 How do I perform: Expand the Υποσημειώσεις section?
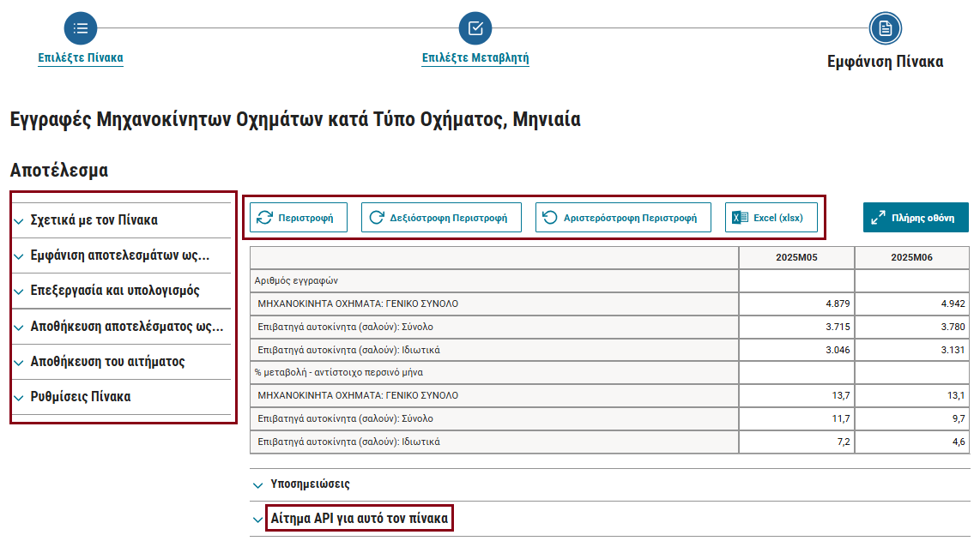609,484
